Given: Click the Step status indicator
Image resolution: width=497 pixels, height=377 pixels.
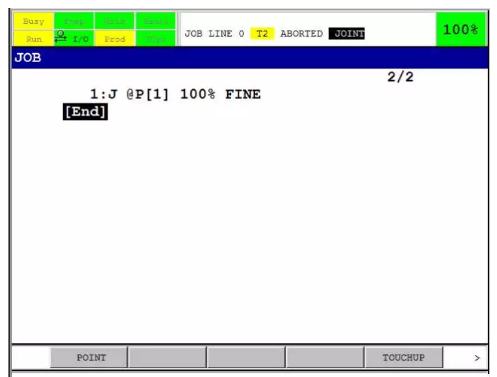Looking at the screenshot, I should 74,21.
